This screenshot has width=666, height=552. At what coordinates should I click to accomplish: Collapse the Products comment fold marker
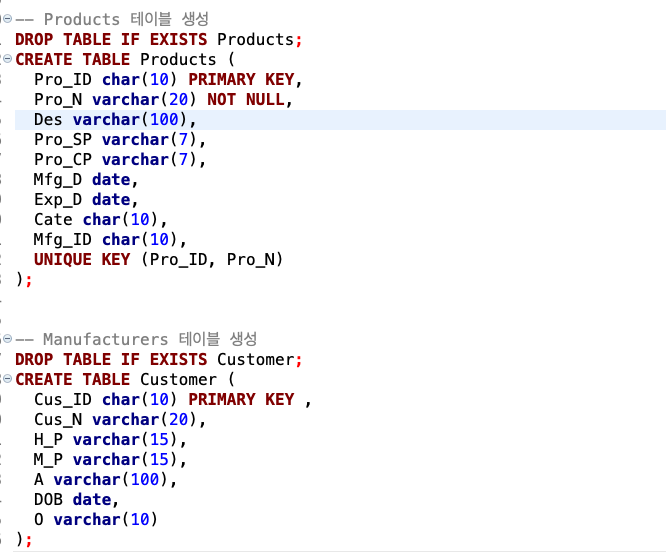coord(7,19)
